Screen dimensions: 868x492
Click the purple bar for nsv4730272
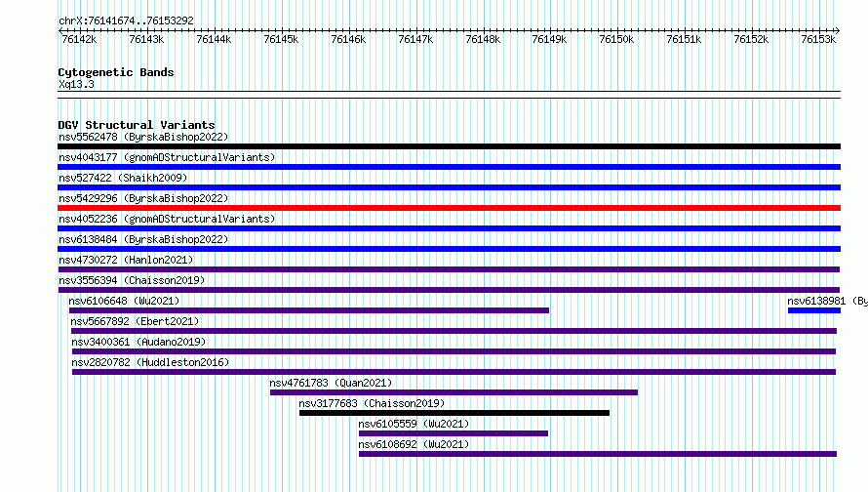(x=449, y=269)
